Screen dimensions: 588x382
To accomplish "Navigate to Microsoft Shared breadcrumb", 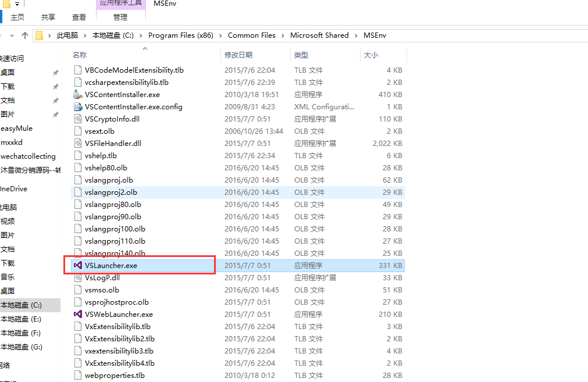I will [x=319, y=35].
